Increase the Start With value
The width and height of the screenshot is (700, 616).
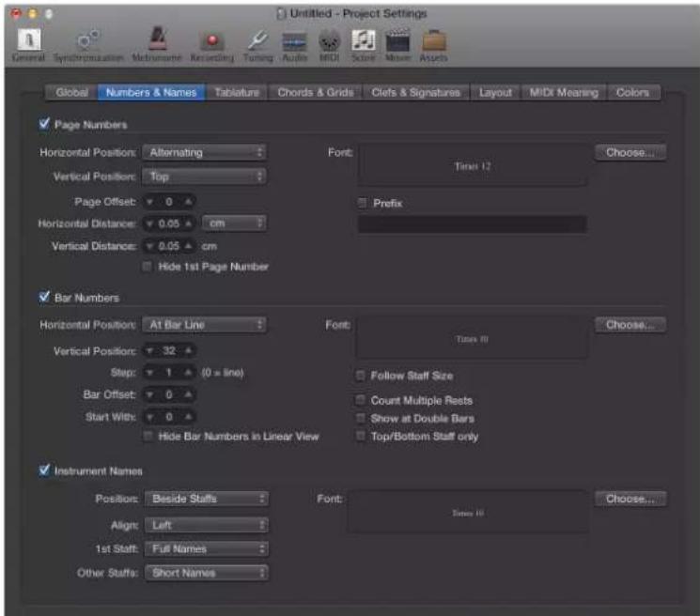(x=189, y=417)
